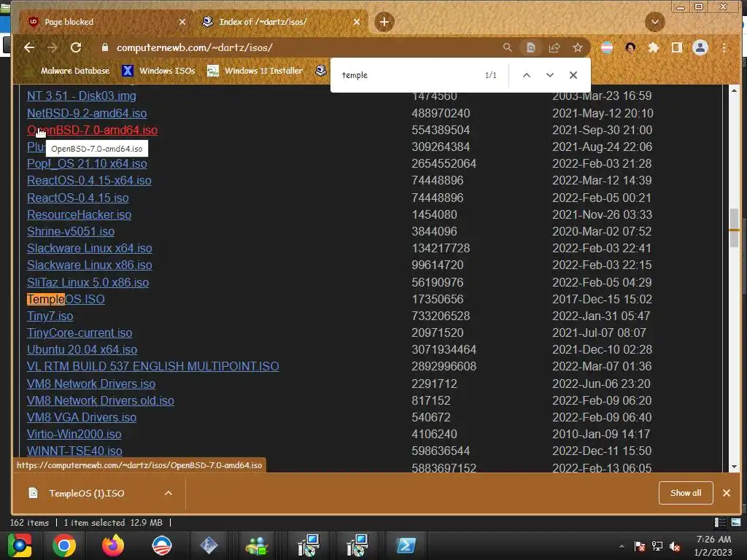Switch to the Page blocked tab
Image resolution: width=747 pixels, height=560 pixels.
(x=106, y=22)
